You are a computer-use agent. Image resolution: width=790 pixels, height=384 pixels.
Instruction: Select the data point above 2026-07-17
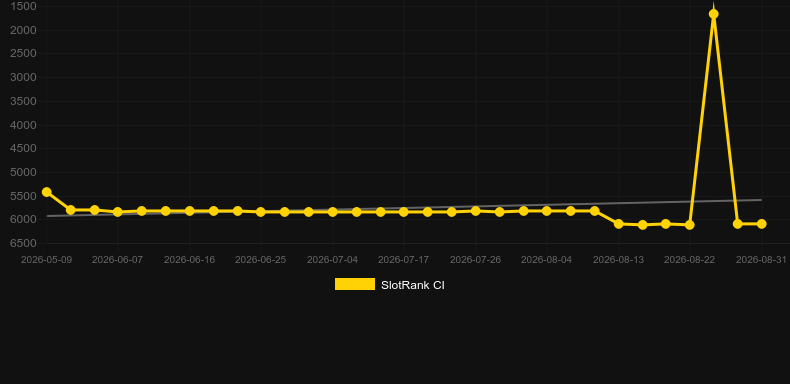pyautogui.click(x=404, y=212)
